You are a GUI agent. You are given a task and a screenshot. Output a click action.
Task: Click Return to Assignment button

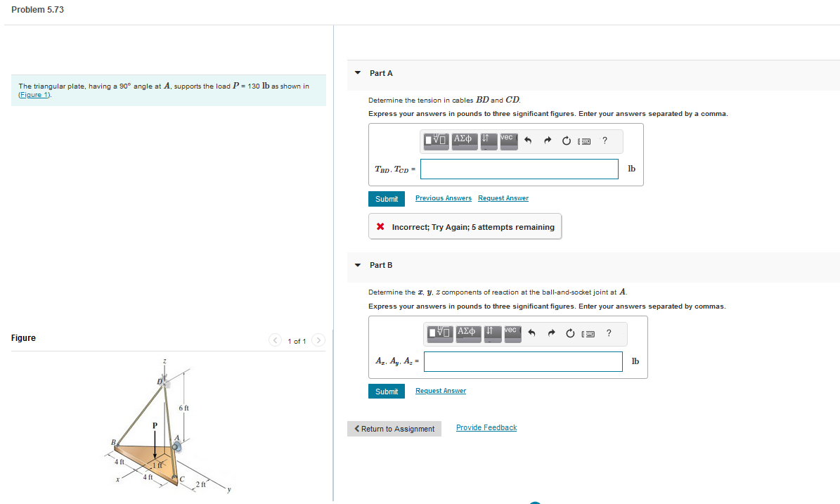pos(394,429)
